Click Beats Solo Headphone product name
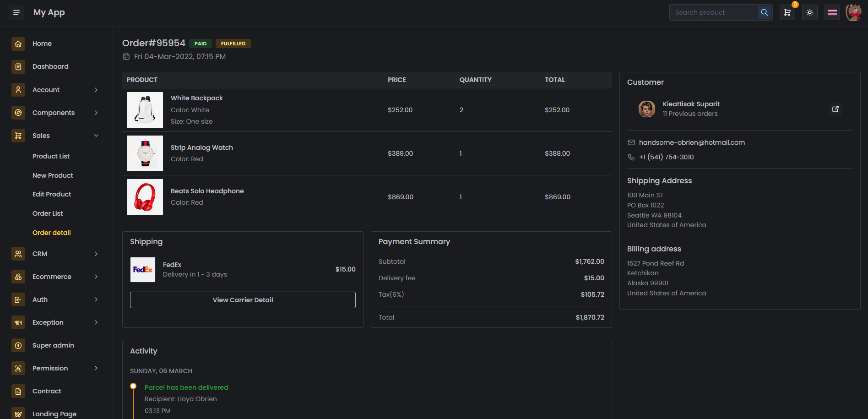This screenshot has width=868, height=419. pyautogui.click(x=207, y=191)
